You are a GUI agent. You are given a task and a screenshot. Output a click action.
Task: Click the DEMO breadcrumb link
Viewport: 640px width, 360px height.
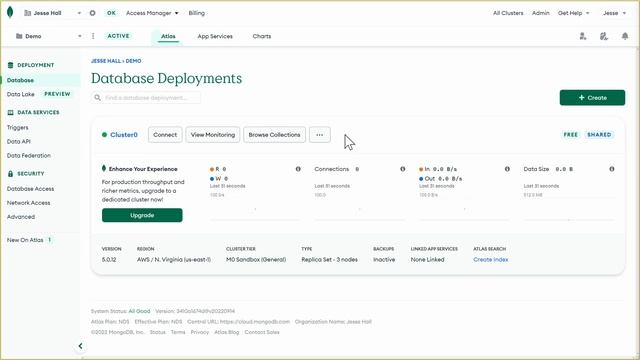coord(133,61)
